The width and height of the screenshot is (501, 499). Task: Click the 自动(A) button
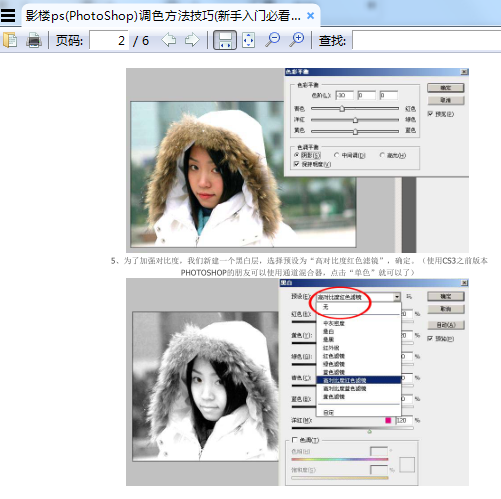click(x=446, y=325)
